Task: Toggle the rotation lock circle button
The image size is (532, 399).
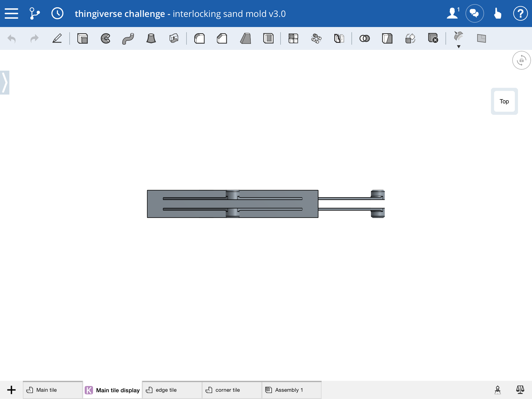Action: tap(521, 60)
